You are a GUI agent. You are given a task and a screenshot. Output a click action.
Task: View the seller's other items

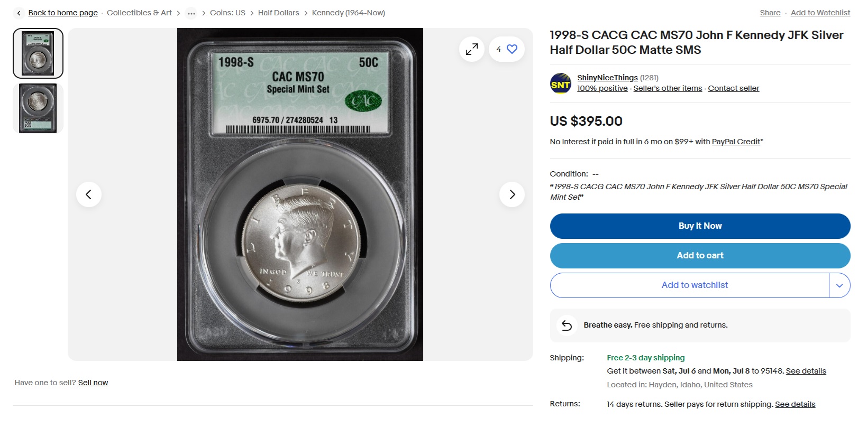coord(668,88)
